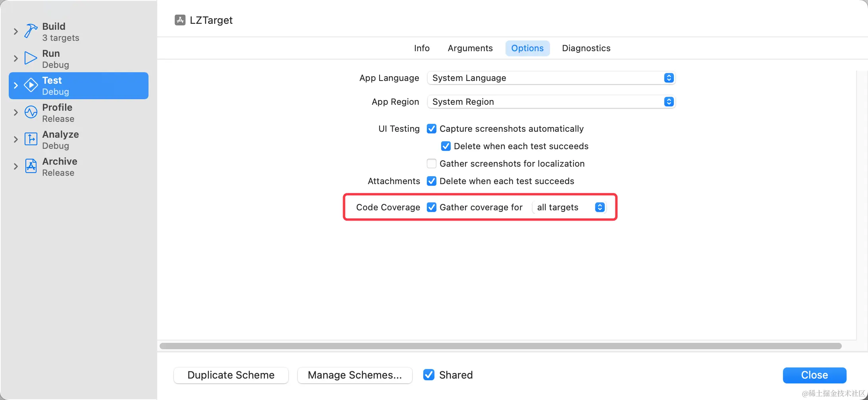
Task: Click the LZTarget app icon
Action: click(x=180, y=20)
